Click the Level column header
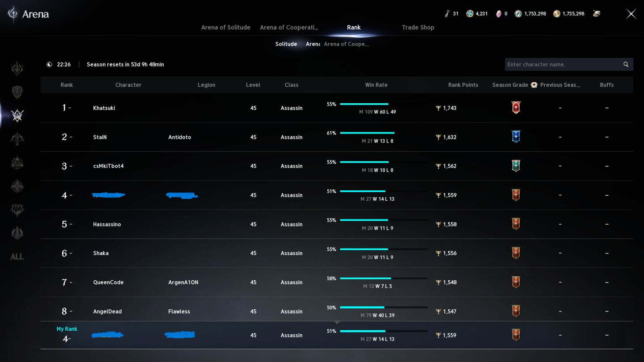This screenshot has height=362, width=644. point(253,85)
